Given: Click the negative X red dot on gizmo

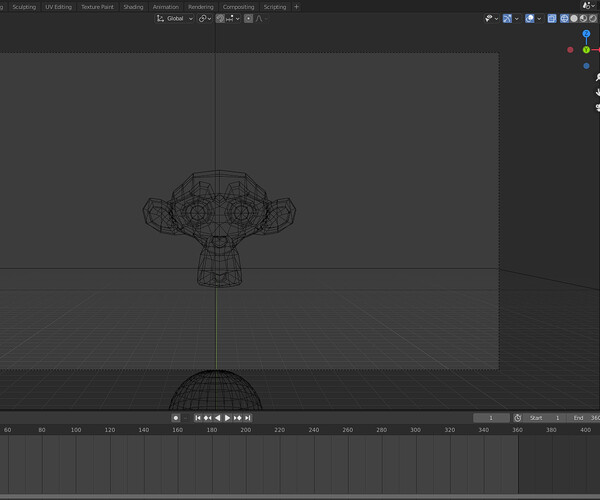Looking at the screenshot, I should coord(570,50).
